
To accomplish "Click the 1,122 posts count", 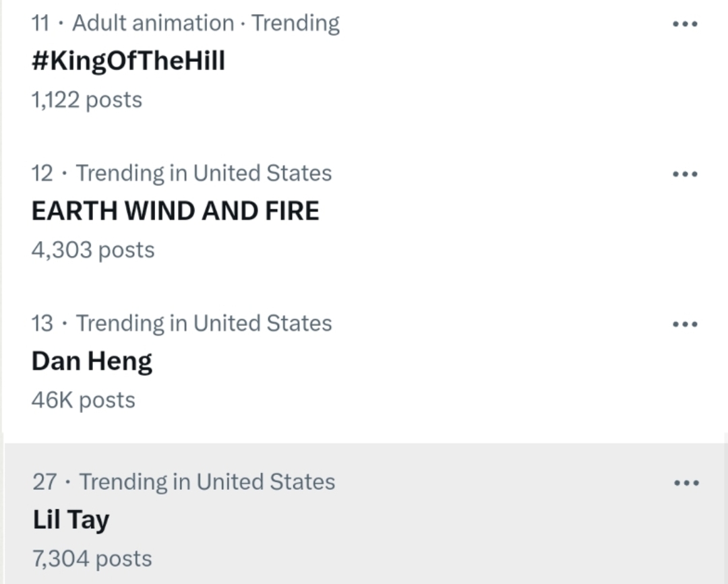I will click(87, 100).
